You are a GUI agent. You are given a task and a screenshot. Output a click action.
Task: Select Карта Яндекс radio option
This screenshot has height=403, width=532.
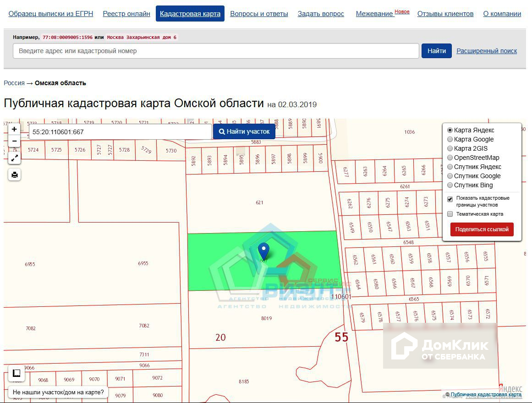pyautogui.click(x=450, y=130)
